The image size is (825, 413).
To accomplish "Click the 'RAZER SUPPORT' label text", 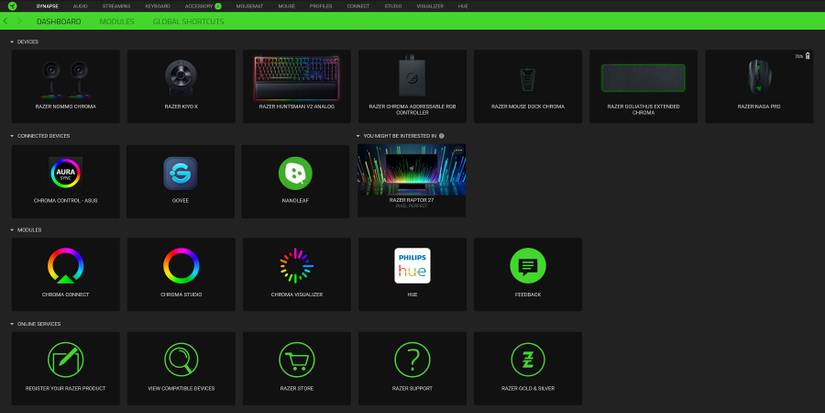I will pyautogui.click(x=412, y=388).
